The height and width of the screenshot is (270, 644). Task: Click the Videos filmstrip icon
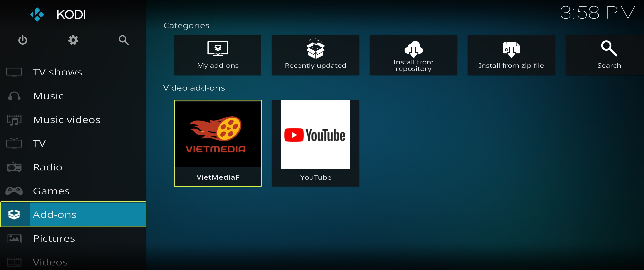(x=14, y=262)
